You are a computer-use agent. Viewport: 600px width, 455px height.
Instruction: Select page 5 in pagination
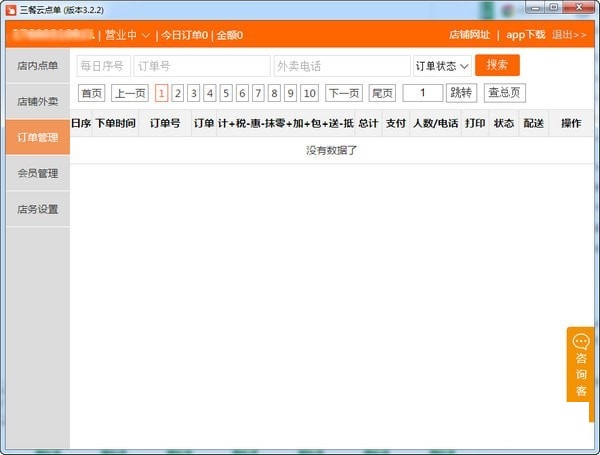click(226, 93)
